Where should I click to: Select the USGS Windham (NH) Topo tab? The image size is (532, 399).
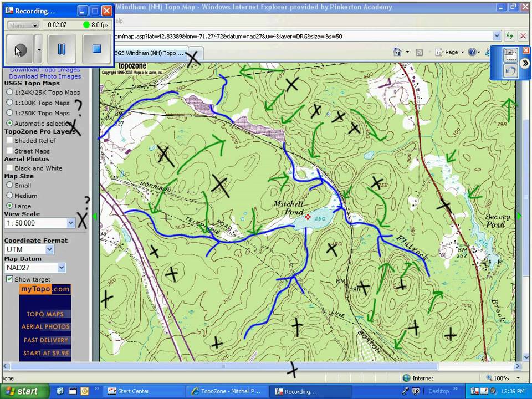tap(150, 53)
